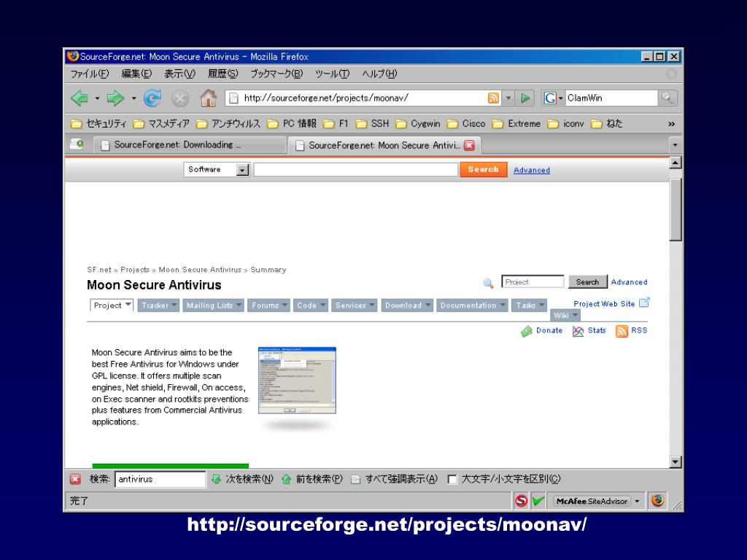
Task: Click the orange Search button
Action: [483, 169]
